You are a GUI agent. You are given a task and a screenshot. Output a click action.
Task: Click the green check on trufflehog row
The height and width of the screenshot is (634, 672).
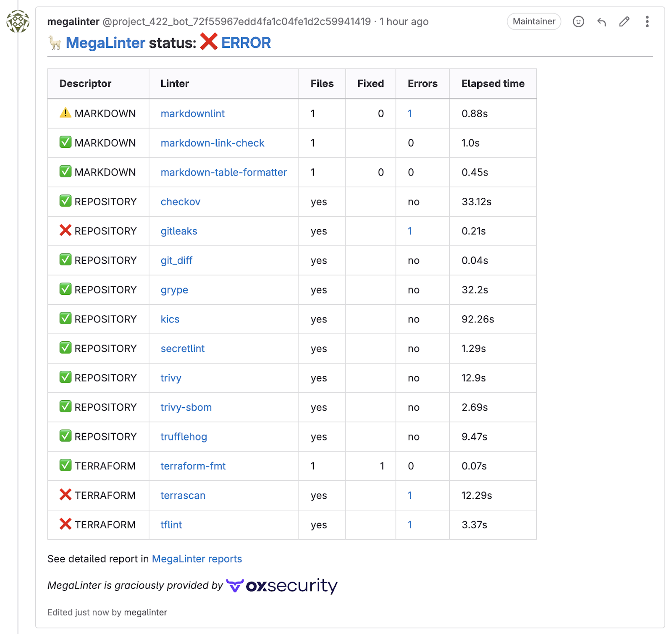[65, 436]
